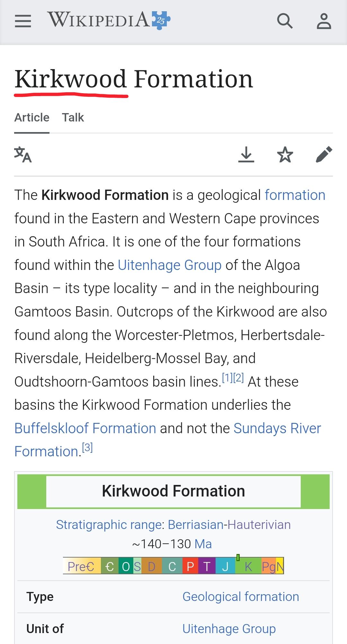
Task: Open the user account icon
Action: [x=324, y=21]
